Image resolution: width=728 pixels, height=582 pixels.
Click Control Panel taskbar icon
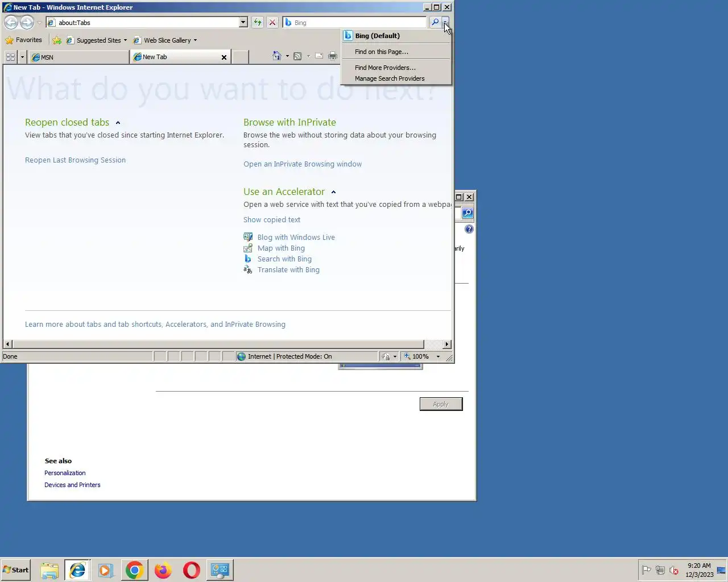pyautogui.click(x=220, y=570)
